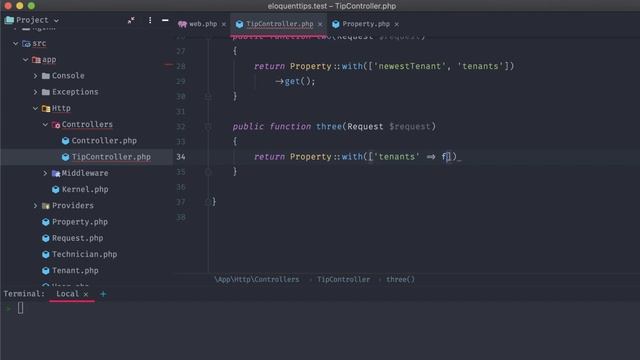Click $request parameter of three function

[410, 127]
